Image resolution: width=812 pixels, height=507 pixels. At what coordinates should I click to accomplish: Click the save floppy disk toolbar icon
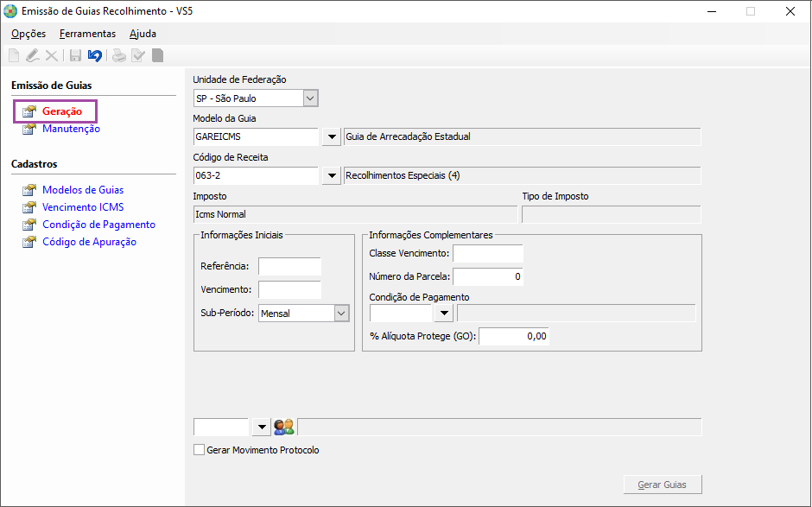click(76, 55)
